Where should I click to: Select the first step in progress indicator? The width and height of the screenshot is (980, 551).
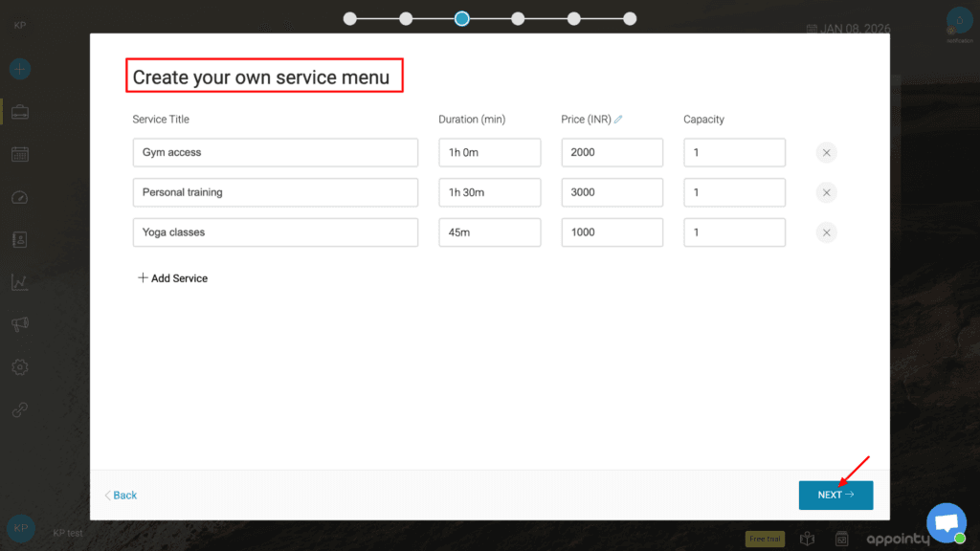(x=350, y=18)
